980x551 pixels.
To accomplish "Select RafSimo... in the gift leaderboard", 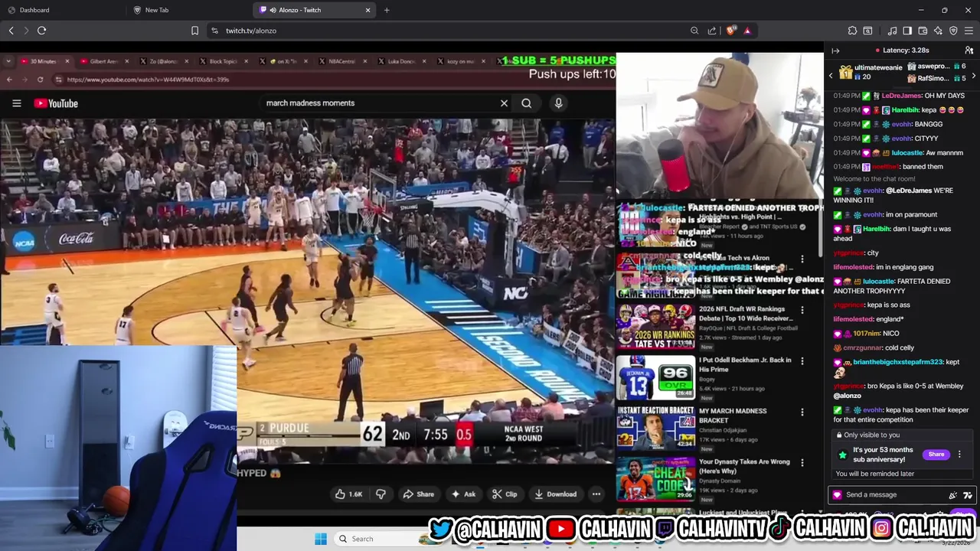I will tap(933, 77).
